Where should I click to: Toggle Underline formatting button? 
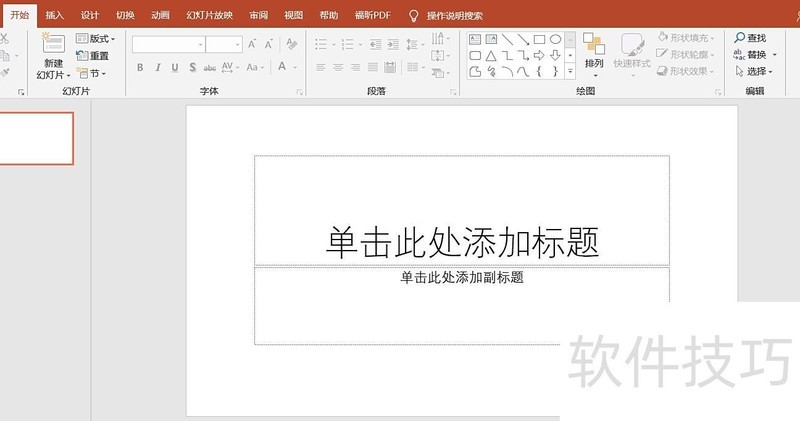[174, 67]
